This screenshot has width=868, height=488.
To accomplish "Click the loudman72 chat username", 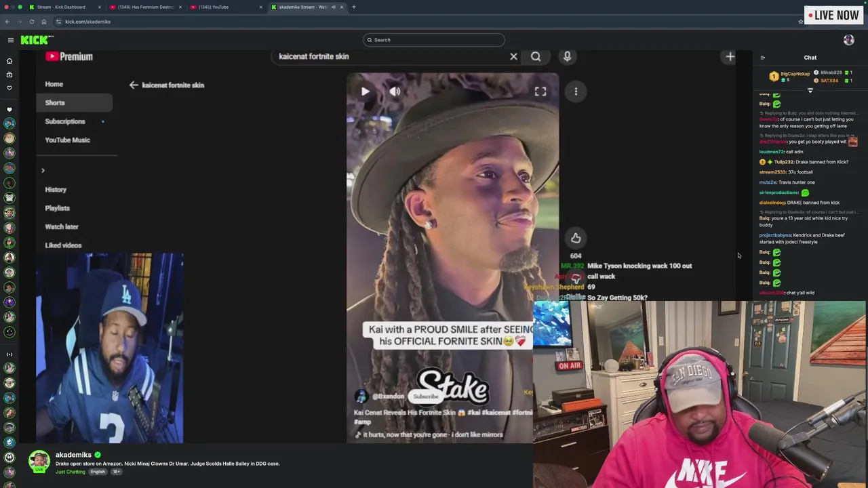I will point(771,152).
